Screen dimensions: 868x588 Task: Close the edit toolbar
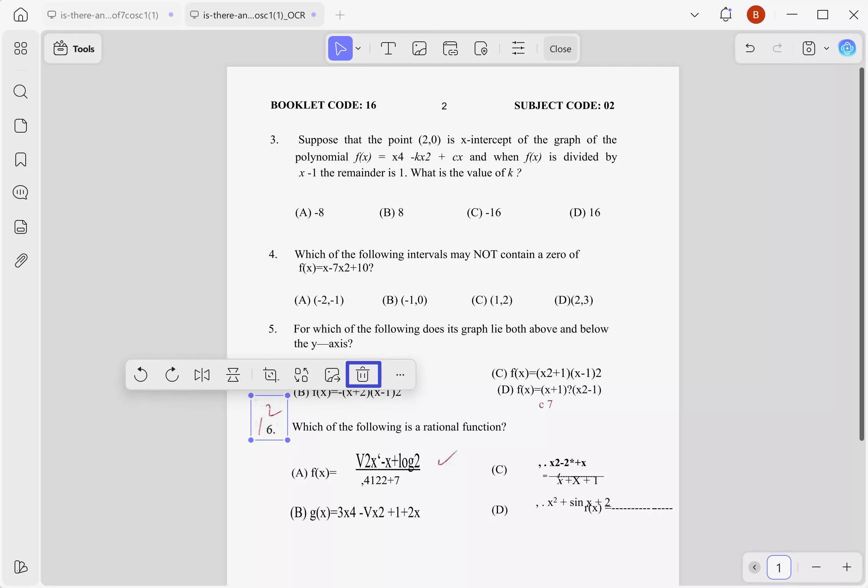pos(560,49)
